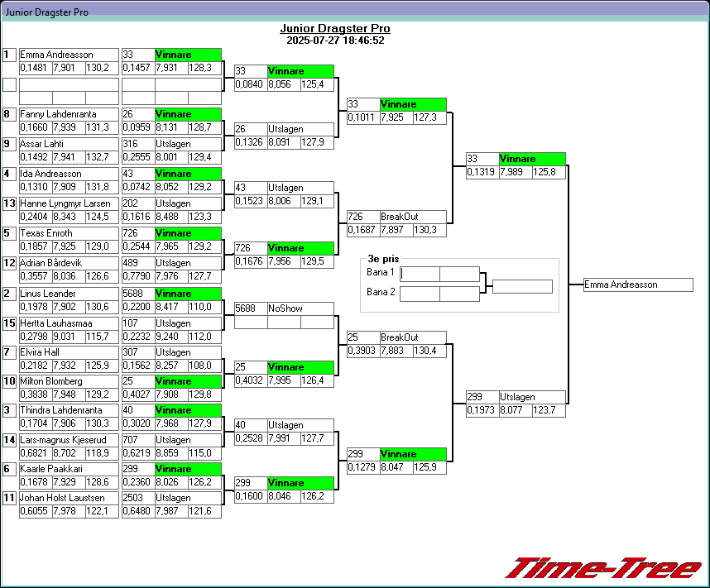The height and width of the screenshot is (588, 710).
Task: Click the green Vinnare cell for car 5688
Action: pos(188,294)
